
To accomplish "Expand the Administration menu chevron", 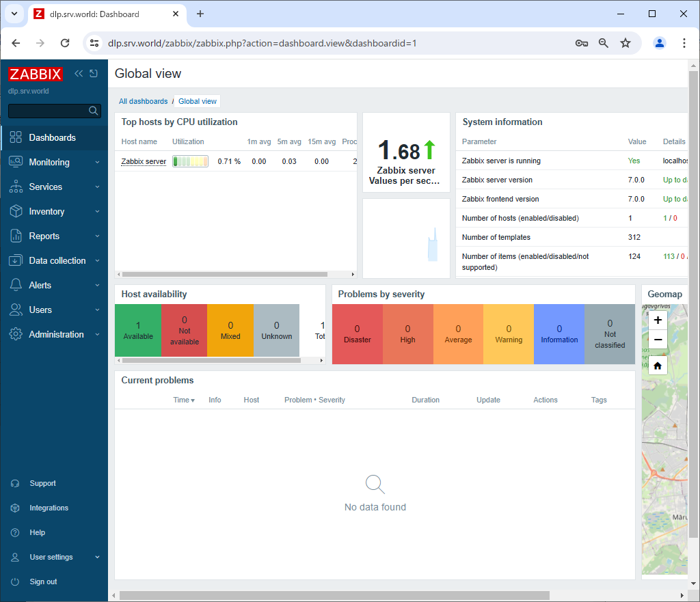I will click(97, 334).
